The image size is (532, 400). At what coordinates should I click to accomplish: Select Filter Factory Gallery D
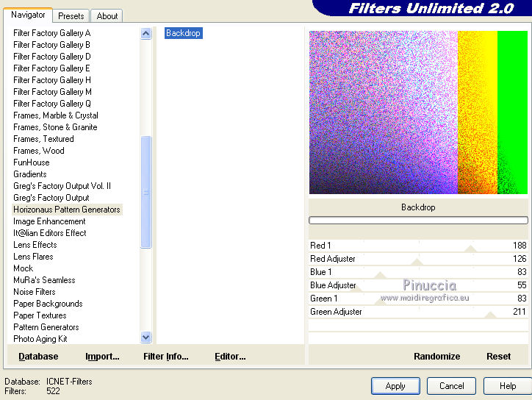click(x=52, y=57)
